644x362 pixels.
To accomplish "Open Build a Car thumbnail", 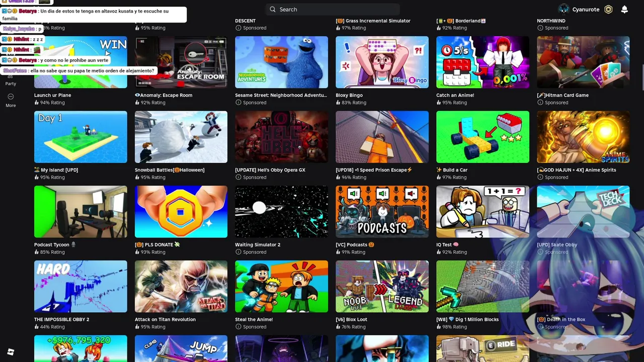I will click(482, 137).
